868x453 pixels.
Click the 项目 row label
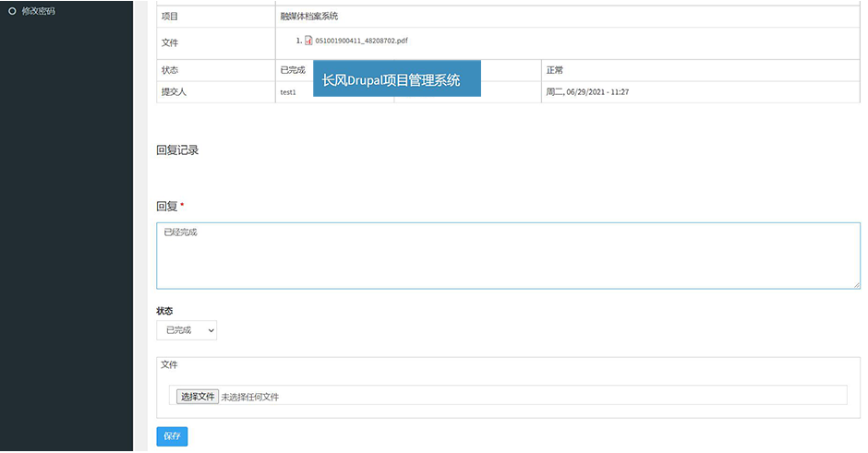(x=170, y=17)
